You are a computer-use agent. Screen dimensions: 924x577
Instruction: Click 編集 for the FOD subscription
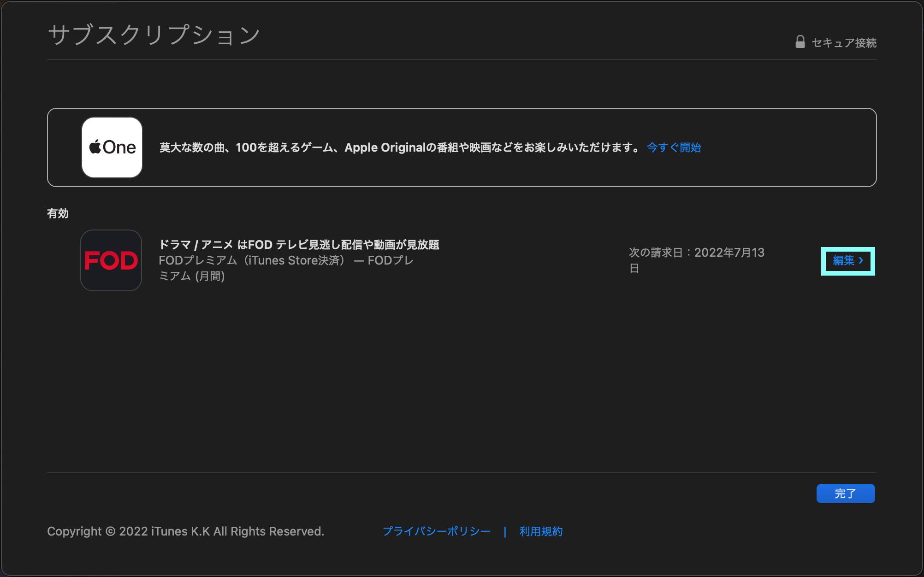pos(848,261)
